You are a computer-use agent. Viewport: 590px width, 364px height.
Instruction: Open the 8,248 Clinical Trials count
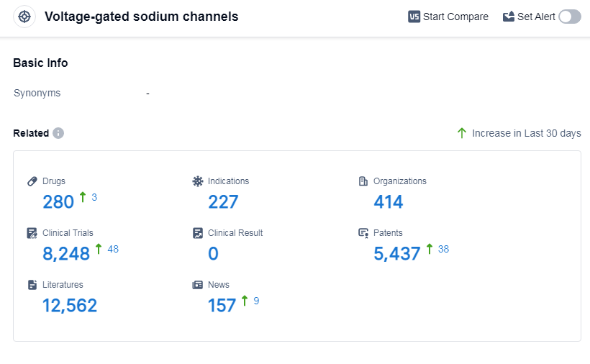[x=66, y=254]
